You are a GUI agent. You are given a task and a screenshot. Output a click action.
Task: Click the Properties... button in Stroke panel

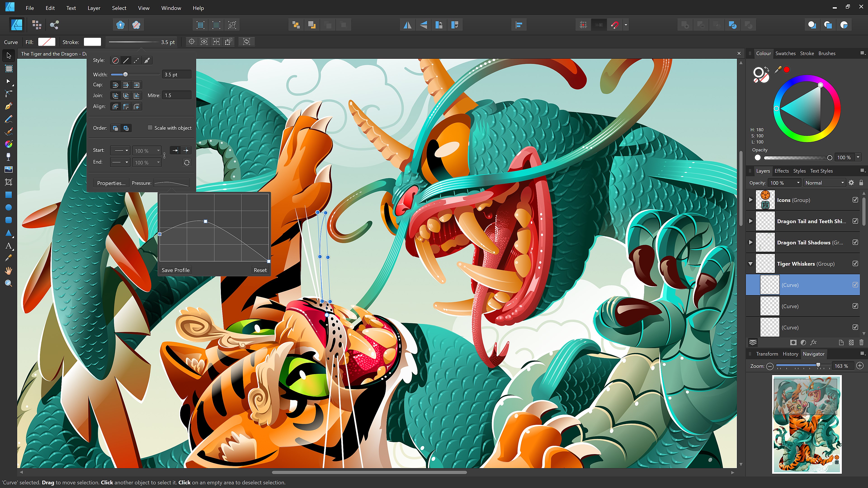111,183
